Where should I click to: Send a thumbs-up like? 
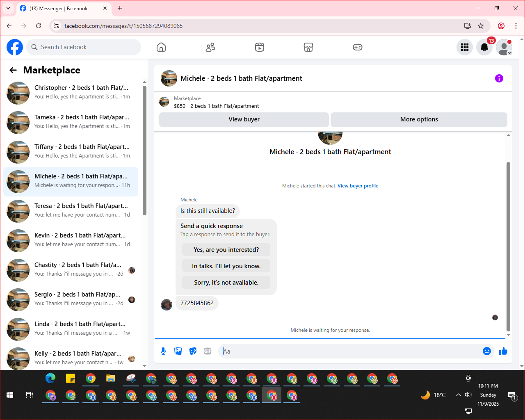[503, 351]
